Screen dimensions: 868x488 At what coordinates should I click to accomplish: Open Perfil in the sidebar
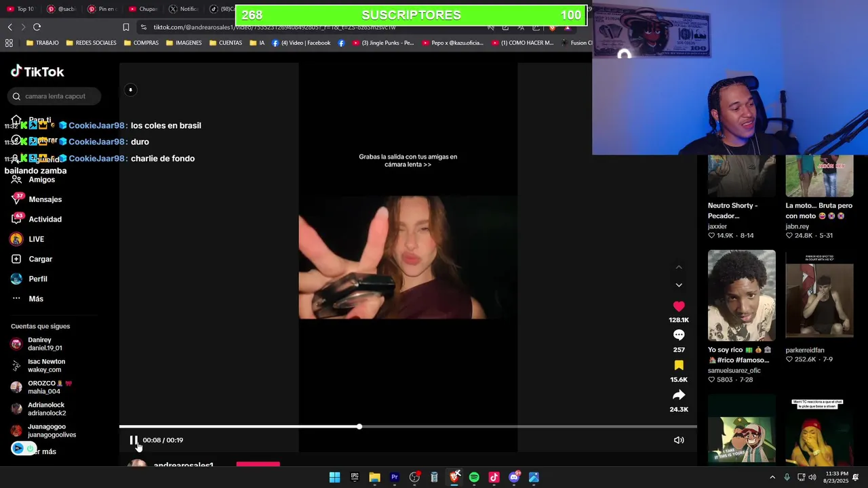pos(29,279)
